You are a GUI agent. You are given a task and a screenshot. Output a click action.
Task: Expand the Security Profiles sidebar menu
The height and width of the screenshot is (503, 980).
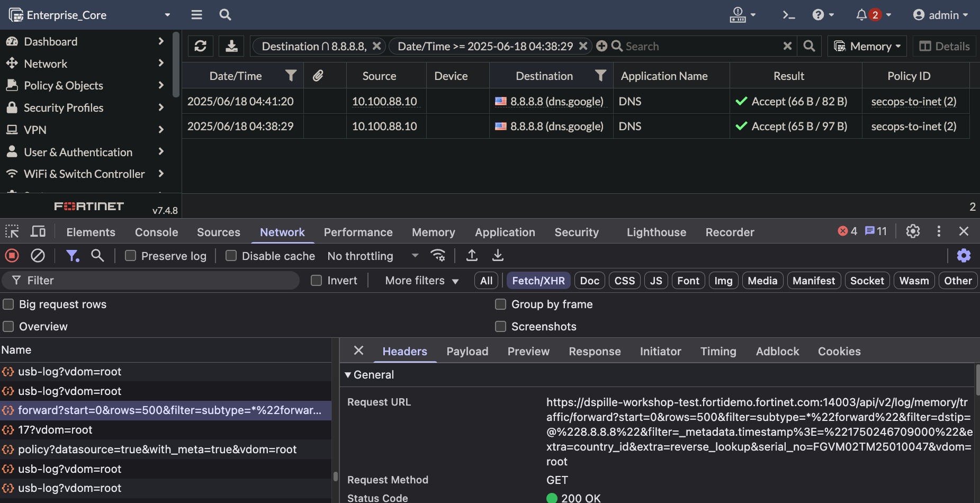click(86, 107)
